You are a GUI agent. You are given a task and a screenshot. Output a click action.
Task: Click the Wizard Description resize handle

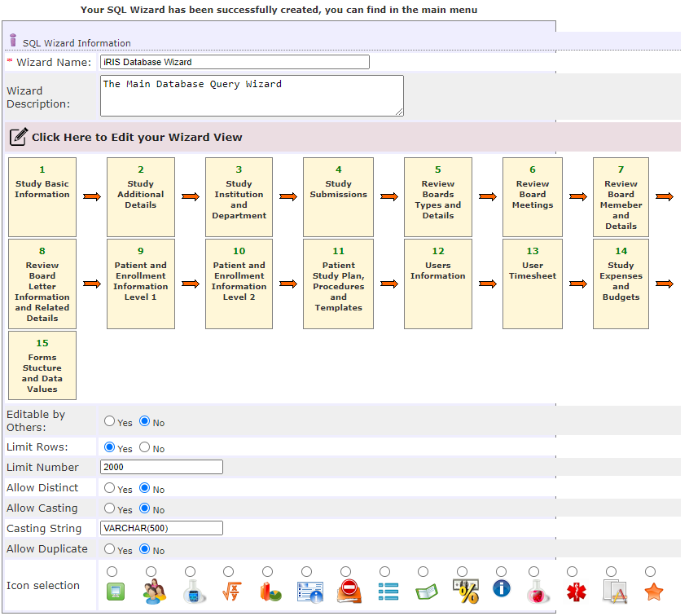point(399,112)
